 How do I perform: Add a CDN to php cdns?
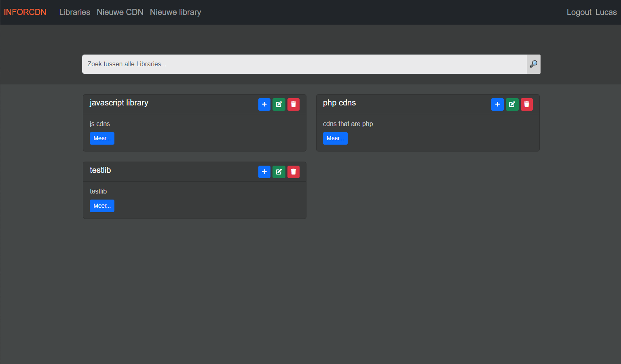pyautogui.click(x=497, y=104)
